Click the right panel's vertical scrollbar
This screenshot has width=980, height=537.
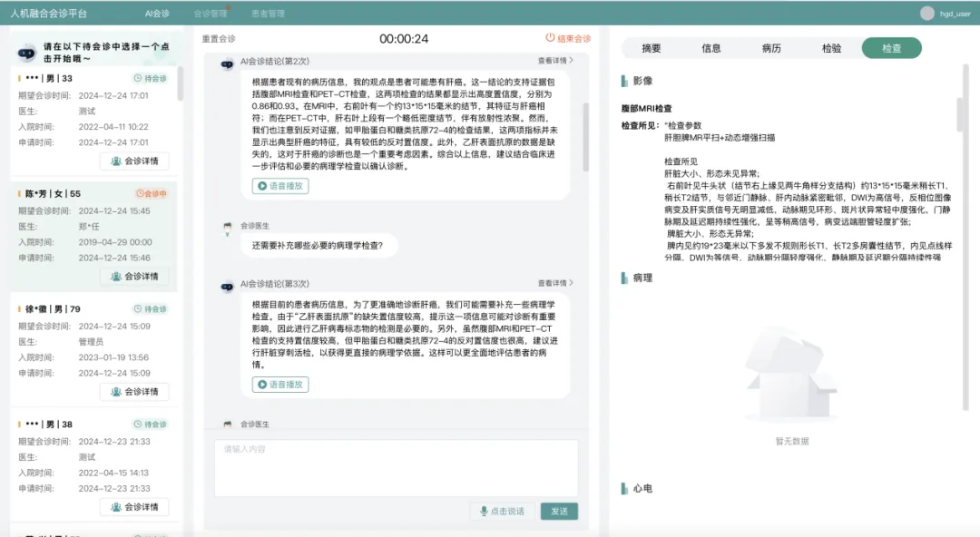pyautogui.click(x=961, y=113)
